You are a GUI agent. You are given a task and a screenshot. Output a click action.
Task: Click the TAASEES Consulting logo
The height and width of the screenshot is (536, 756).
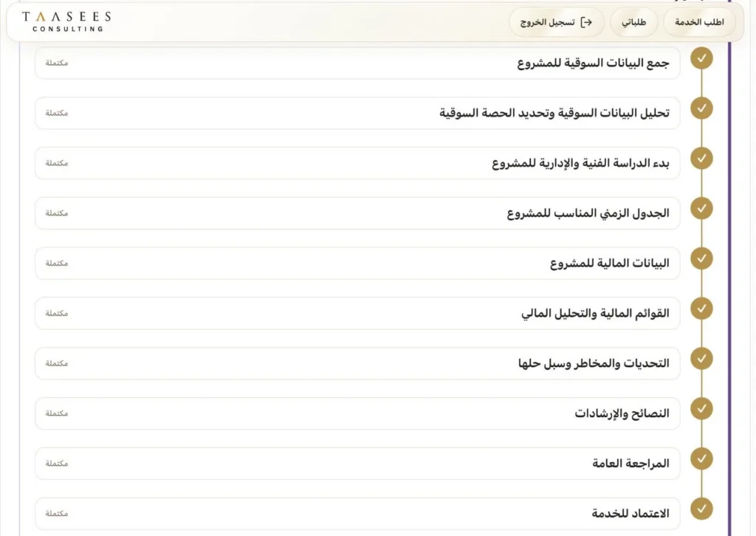(66, 21)
